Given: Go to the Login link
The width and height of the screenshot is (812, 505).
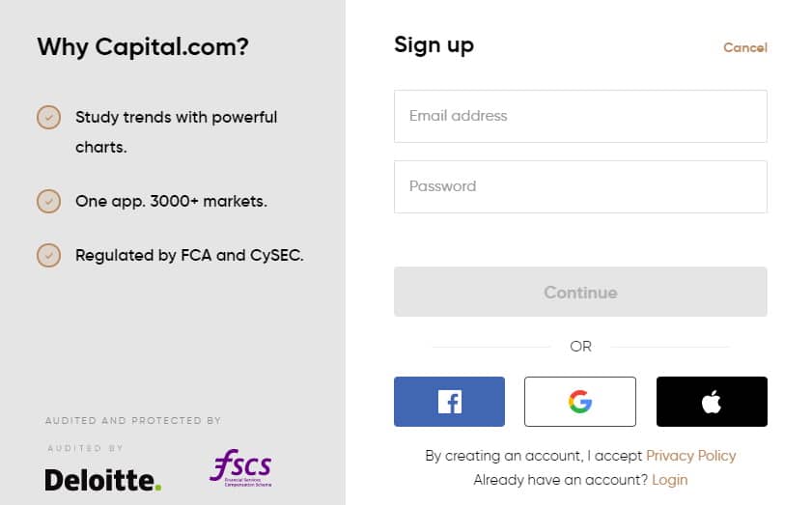Looking at the screenshot, I should coord(670,480).
